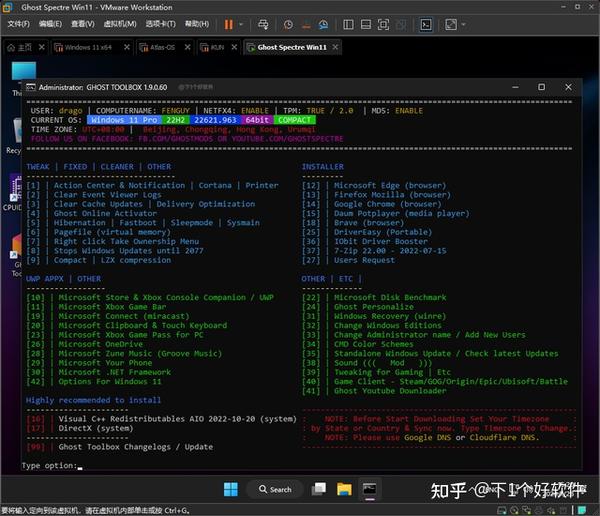This screenshot has height=516, width=600.
Task: Click the 'Windows 11 Pro' OS badge
Action: (124, 120)
